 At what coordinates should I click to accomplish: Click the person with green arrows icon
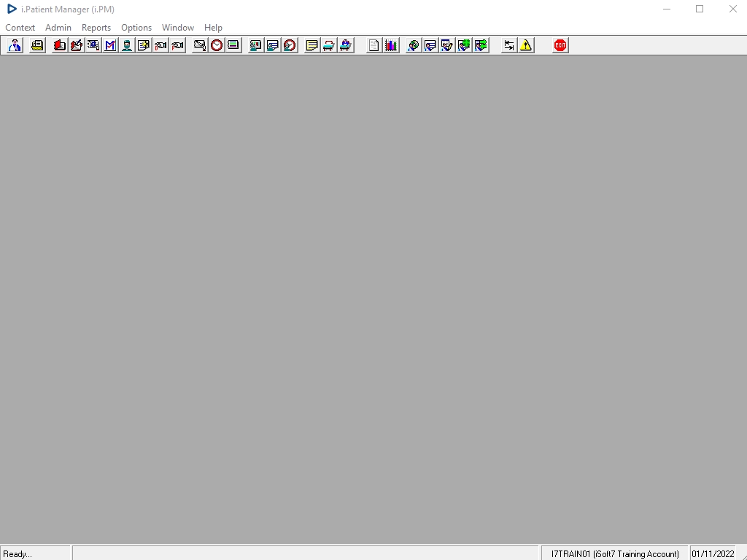tap(481, 45)
